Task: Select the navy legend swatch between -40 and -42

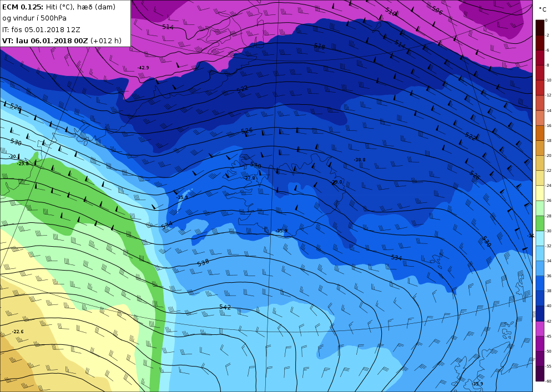Action: 540,313
